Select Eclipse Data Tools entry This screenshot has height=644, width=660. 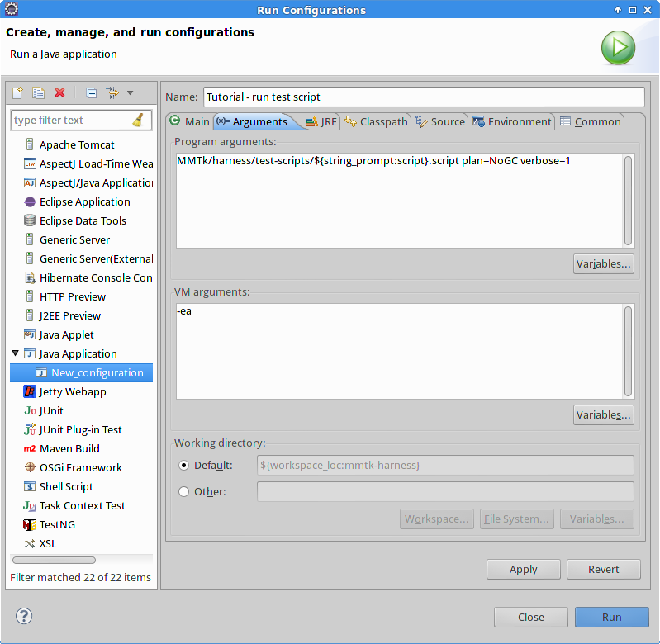[x=75, y=220]
